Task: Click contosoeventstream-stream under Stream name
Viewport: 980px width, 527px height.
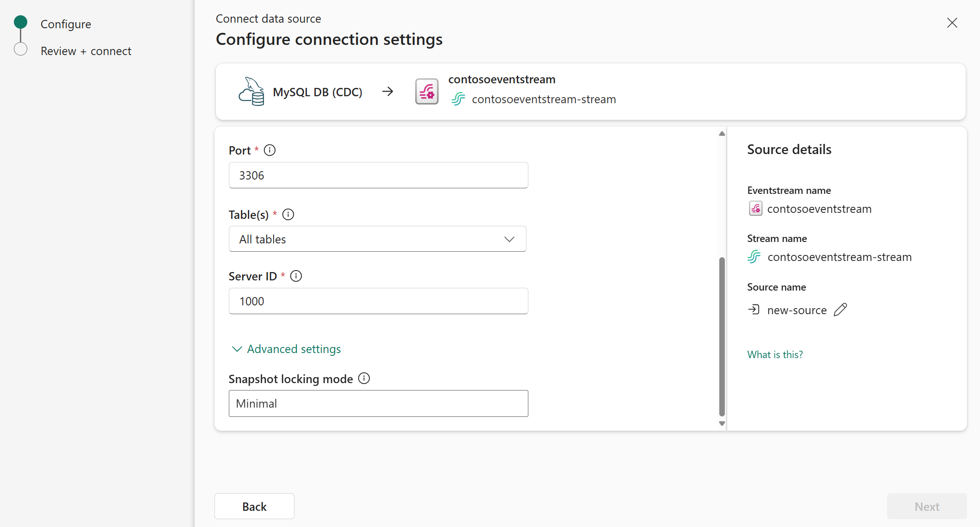Action: (839, 257)
